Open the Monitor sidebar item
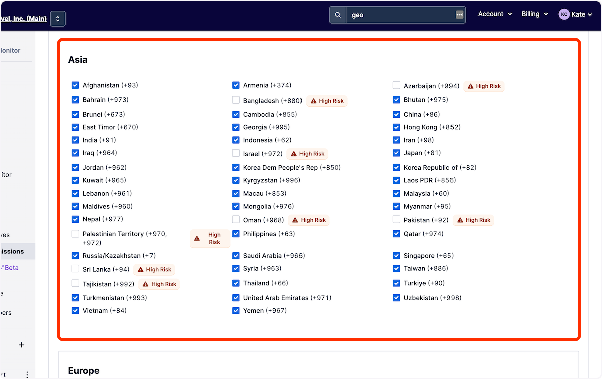602x379 pixels. point(11,50)
